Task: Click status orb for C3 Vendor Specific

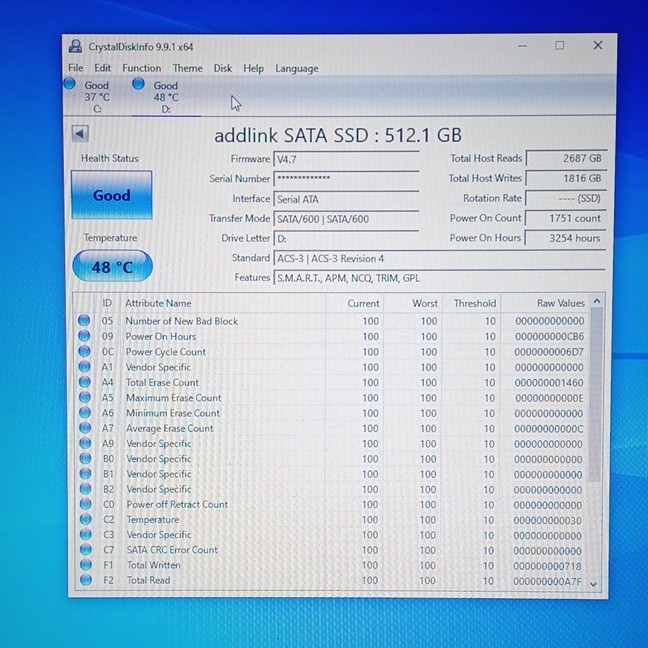Action: tap(86, 534)
